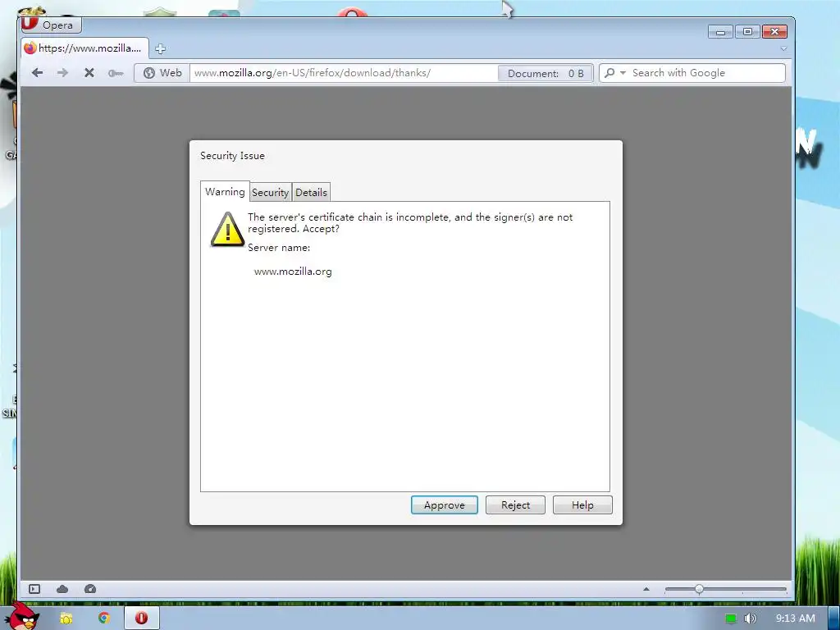This screenshot has height=630, width=840.
Task: Open search engine dropdown arrow
Action: click(623, 72)
